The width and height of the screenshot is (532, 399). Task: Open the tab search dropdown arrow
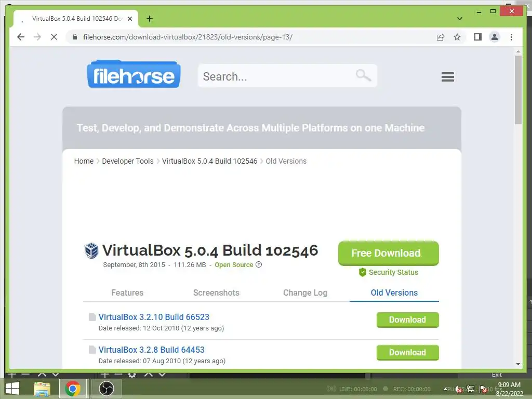[459, 19]
